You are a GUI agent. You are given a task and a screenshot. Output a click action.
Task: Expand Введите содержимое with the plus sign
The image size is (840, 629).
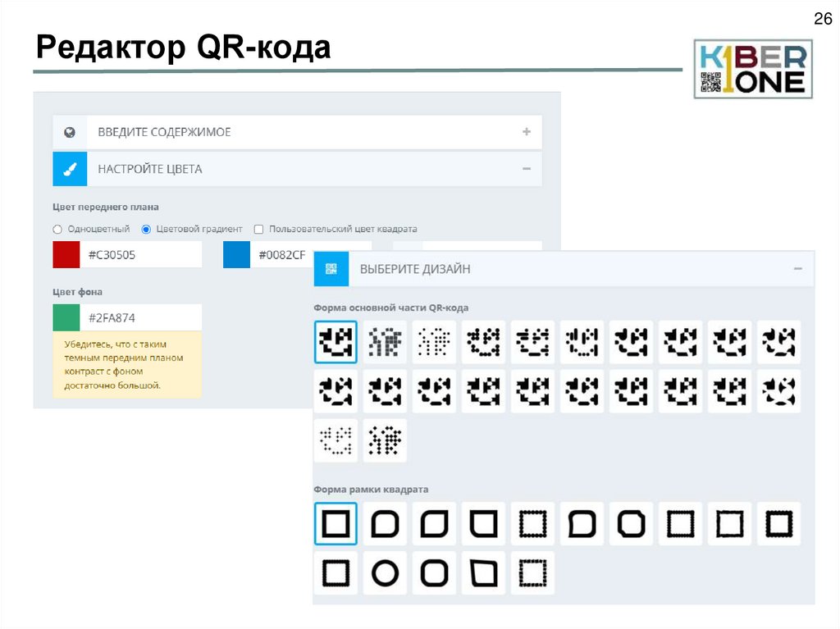(527, 132)
